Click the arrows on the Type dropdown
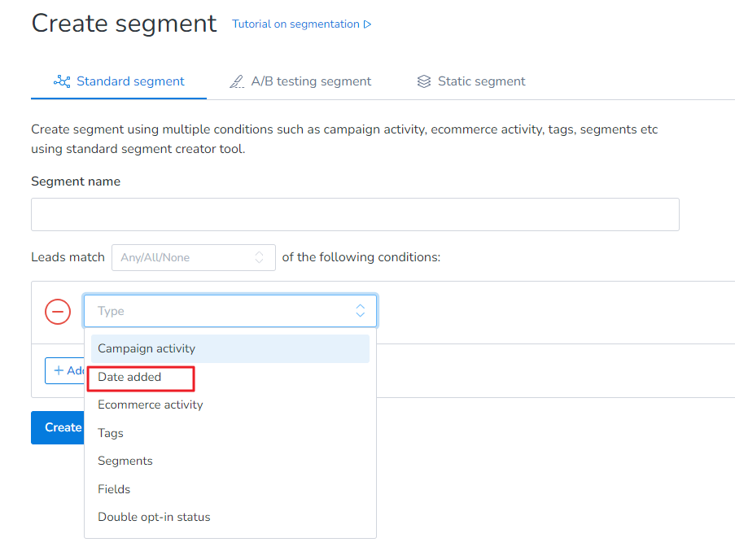Viewport: 735px width, 560px height. 360,311
